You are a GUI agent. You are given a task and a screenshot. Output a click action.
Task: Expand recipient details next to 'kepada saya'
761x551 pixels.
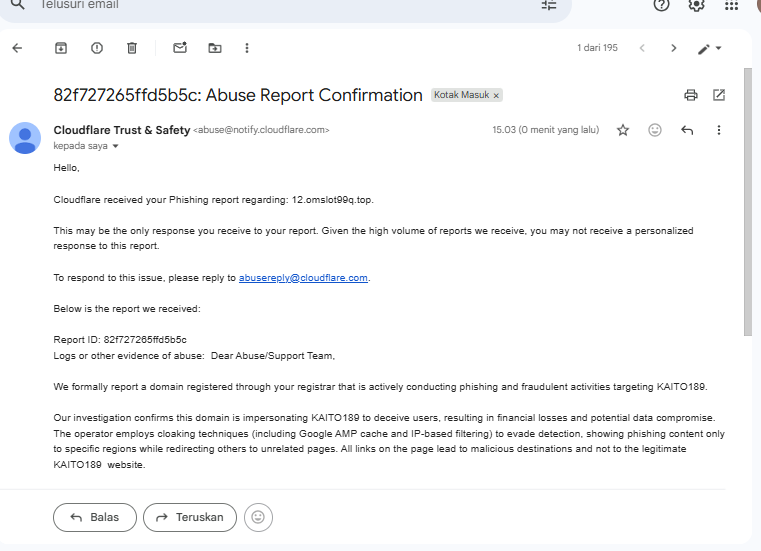click(116, 146)
